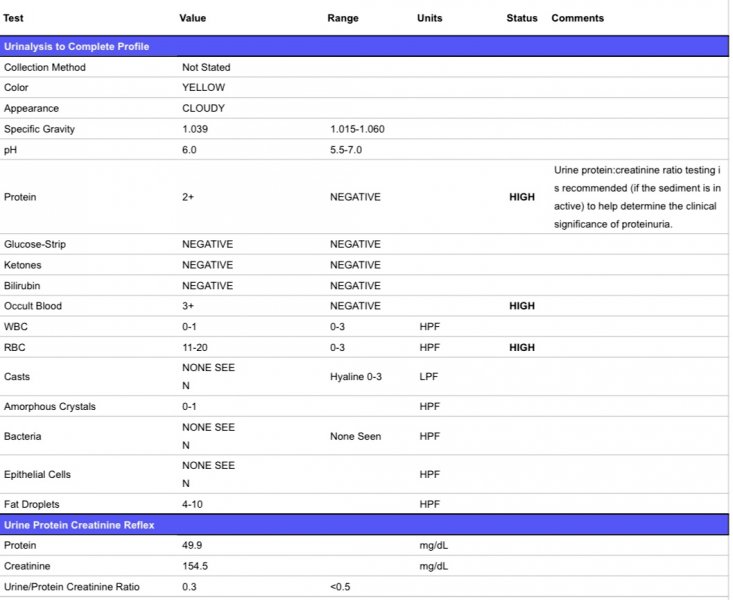The width and height of the screenshot is (733, 600).
Task: Select the Creatinine value 154.5
Action: [195, 566]
